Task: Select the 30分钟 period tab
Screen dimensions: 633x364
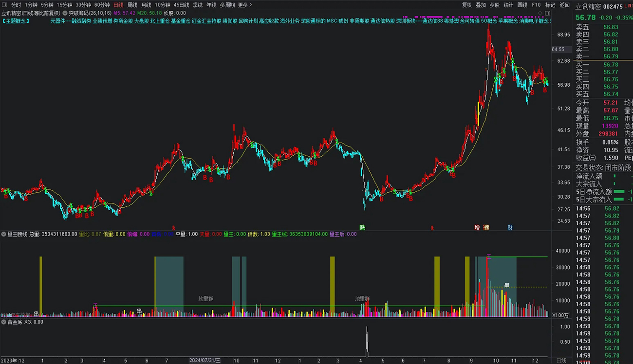Action: (83, 5)
